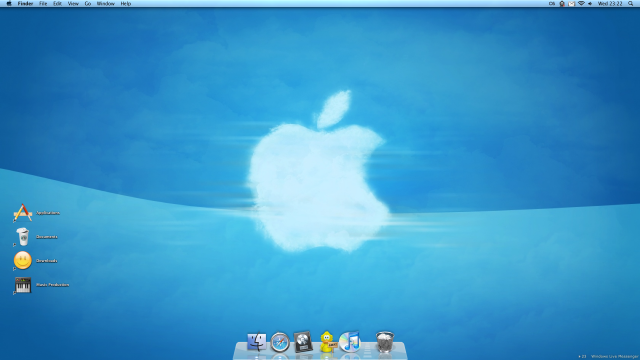The height and width of the screenshot is (360, 640).
Task: Open the Edit menu
Action: [58, 4]
